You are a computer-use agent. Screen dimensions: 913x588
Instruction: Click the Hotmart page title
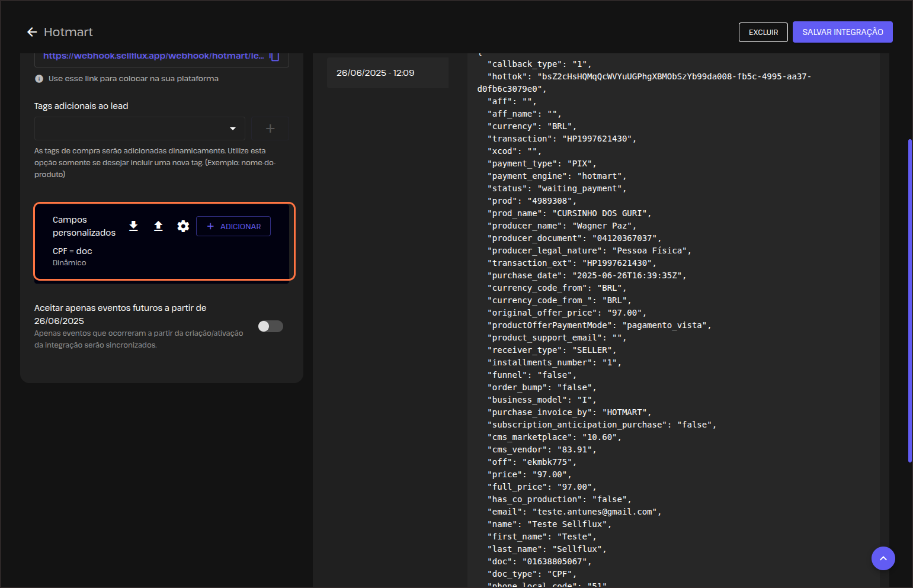coord(68,32)
